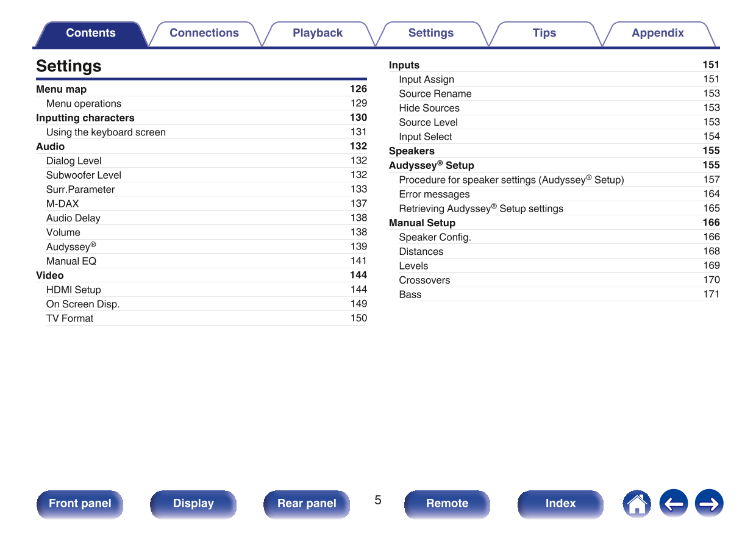Open the Error messages entry
Image resolution: width=756 pixels, height=533 pixels.
pos(434,194)
